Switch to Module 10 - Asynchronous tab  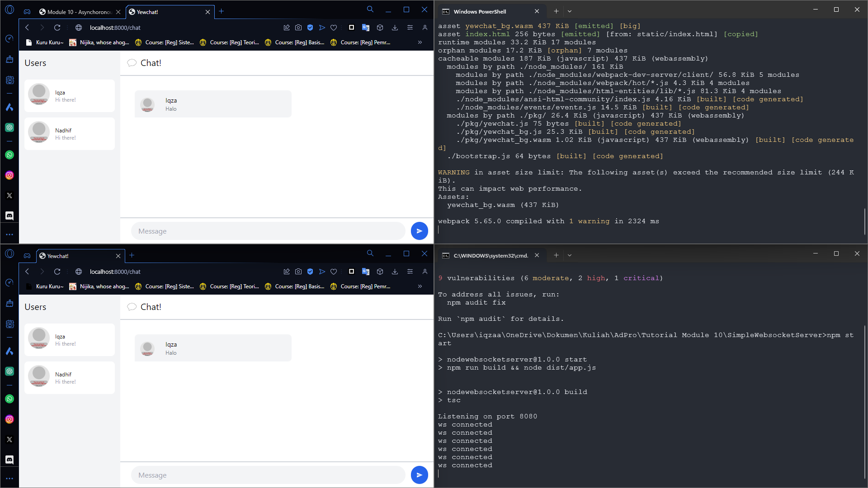pos(80,12)
